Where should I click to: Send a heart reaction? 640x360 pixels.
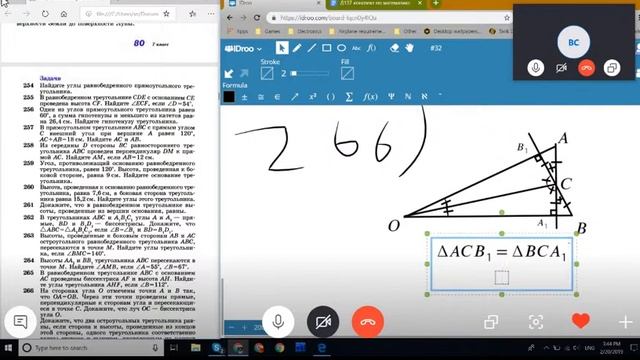point(580,321)
